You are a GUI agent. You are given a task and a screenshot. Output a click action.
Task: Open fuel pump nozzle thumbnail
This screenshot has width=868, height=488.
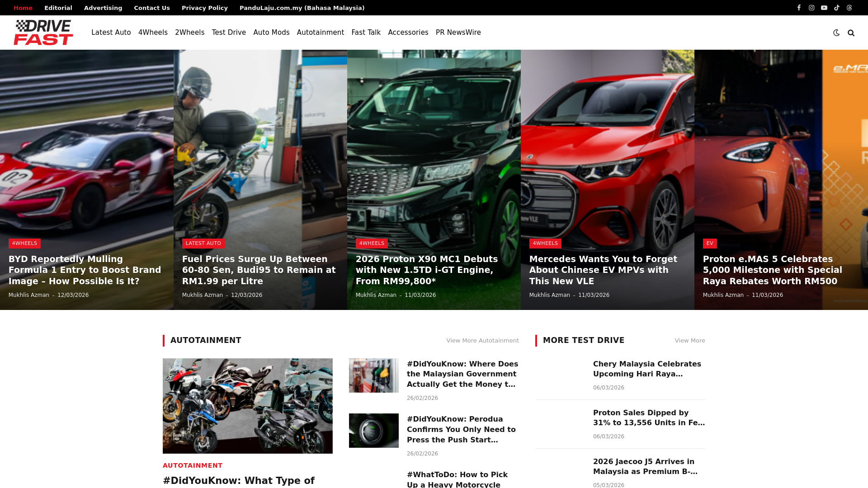pos(374,375)
